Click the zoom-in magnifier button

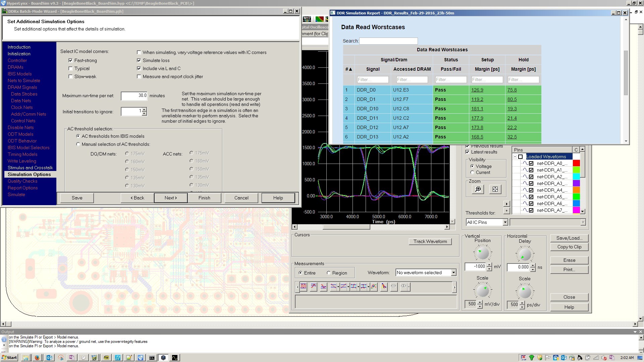(478, 189)
